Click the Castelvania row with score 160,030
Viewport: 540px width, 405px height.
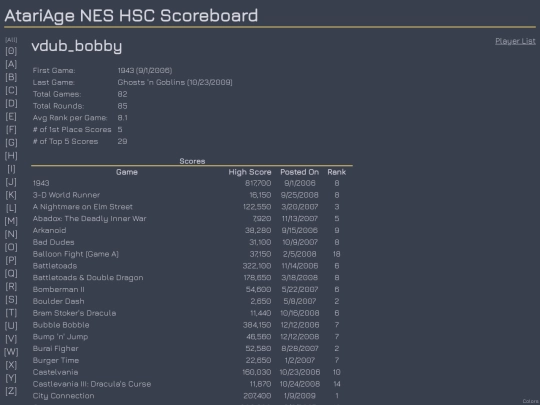[55, 372]
